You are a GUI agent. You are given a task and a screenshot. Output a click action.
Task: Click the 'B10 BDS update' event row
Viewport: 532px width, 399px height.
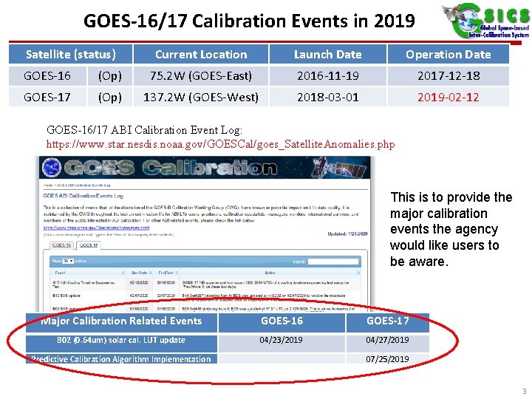click(x=205, y=296)
